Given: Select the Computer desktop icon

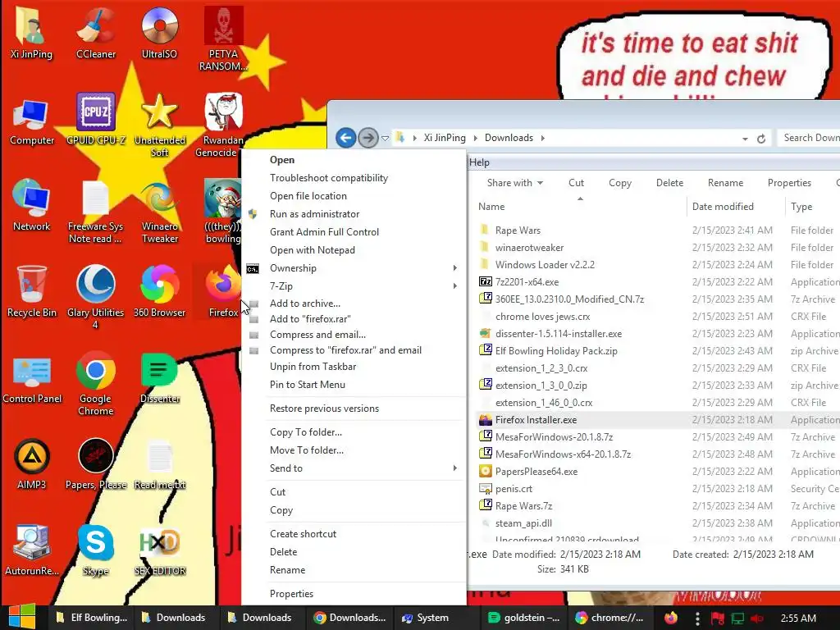Looking at the screenshot, I should [32, 122].
